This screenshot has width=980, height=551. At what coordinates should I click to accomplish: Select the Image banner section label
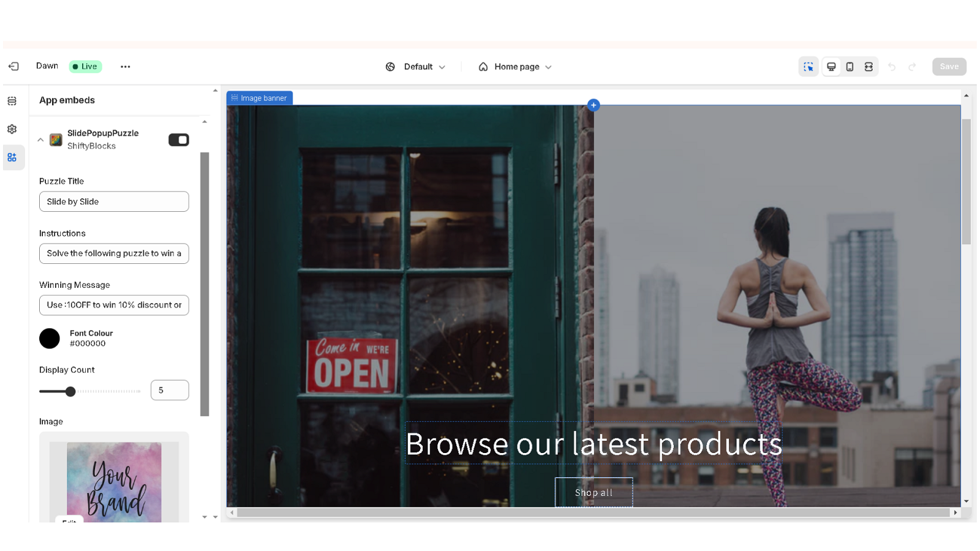[259, 98]
